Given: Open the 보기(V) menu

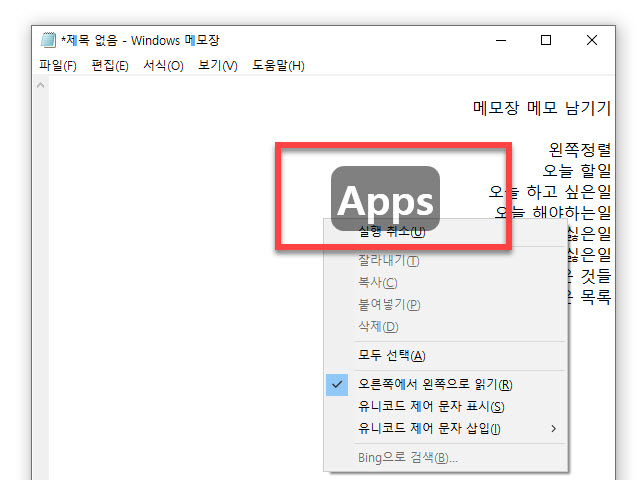Looking at the screenshot, I should pyautogui.click(x=218, y=65).
